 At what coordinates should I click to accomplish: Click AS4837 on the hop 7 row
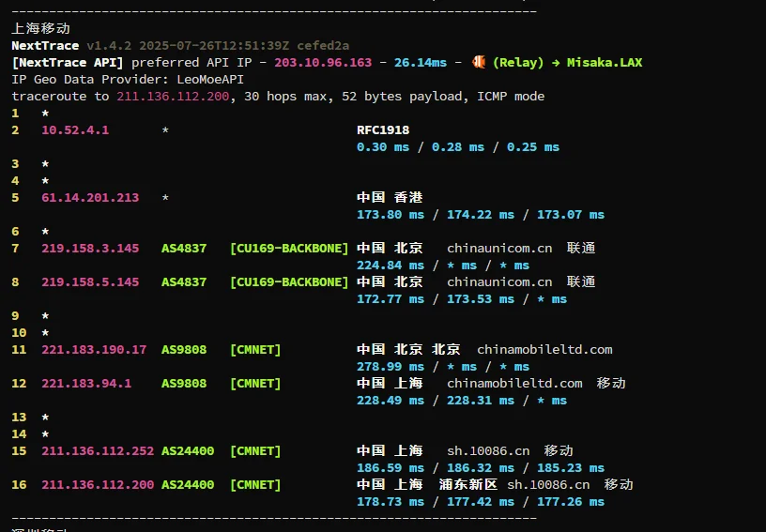point(184,248)
